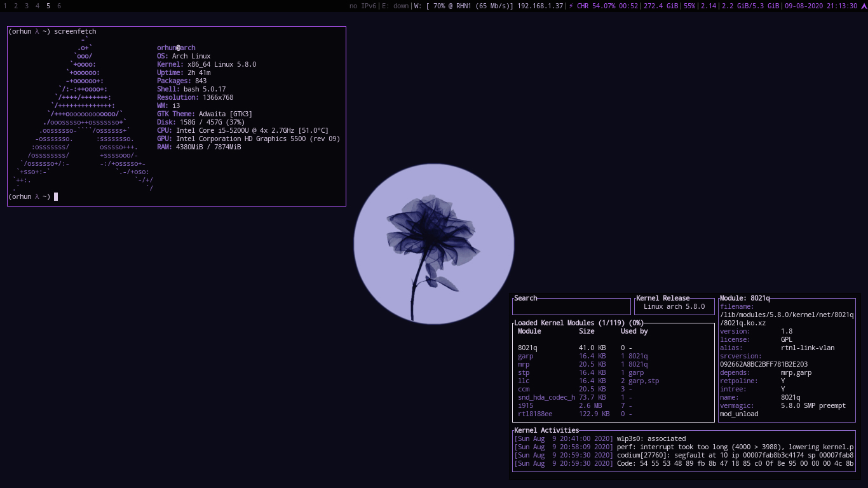Click the 'Shell: bash 5.0.17' line
868x488 pixels.
click(191, 89)
